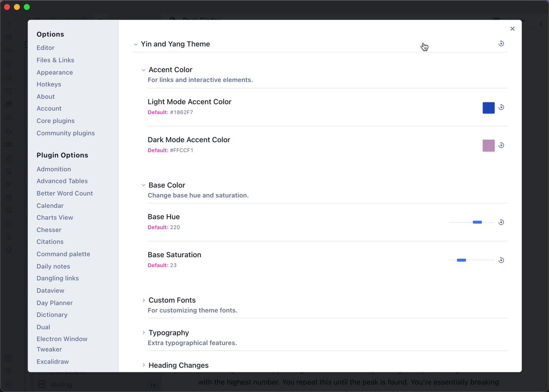Reset Light Mode Accent Color to default
This screenshot has width=549, height=392.
point(501,108)
